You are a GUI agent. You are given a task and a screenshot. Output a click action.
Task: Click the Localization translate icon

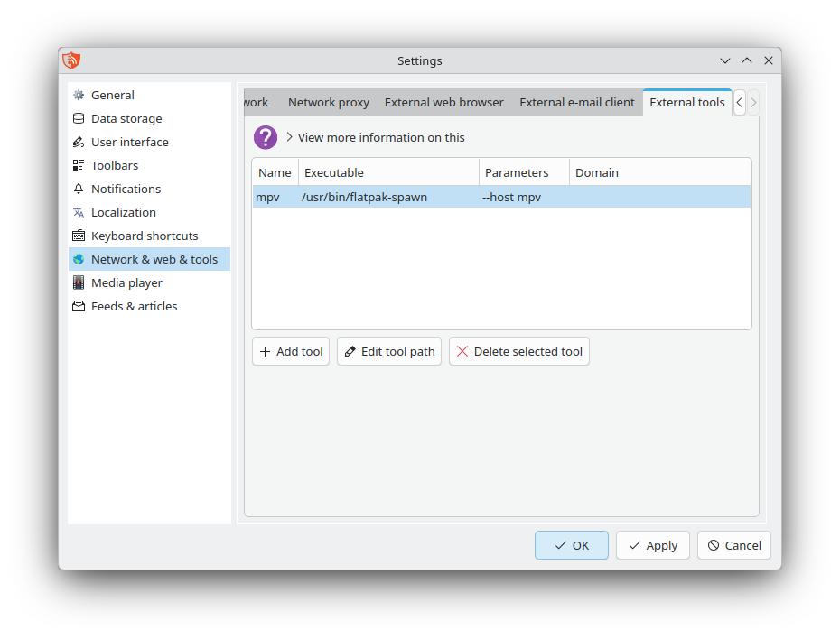[x=79, y=212]
